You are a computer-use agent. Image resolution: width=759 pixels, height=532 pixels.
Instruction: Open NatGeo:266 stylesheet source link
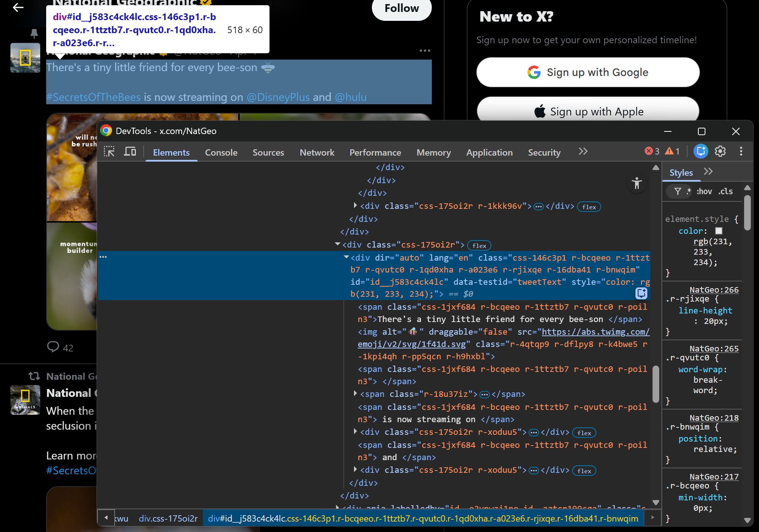click(x=714, y=289)
